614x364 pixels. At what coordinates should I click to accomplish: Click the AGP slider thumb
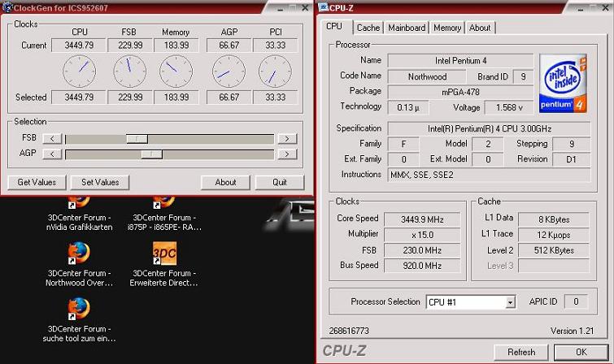click(x=151, y=154)
